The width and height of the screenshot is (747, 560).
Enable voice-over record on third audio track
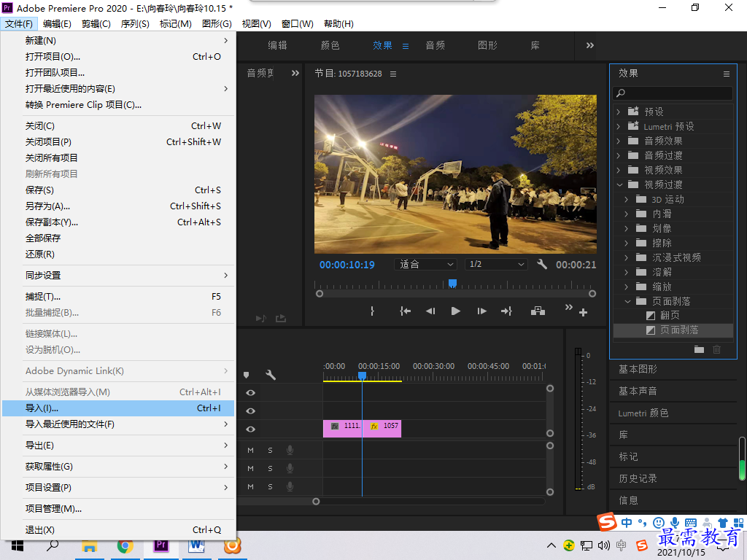(x=290, y=486)
